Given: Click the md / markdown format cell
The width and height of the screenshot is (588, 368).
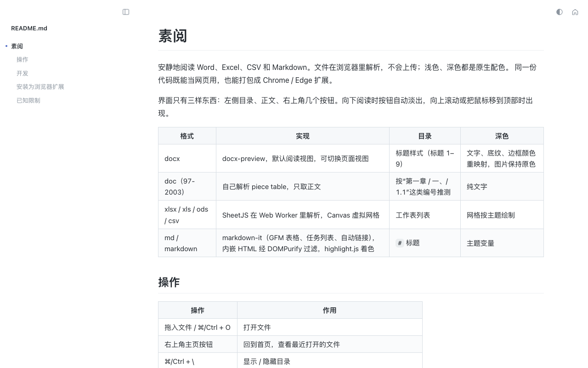Looking at the screenshot, I should pos(187,243).
